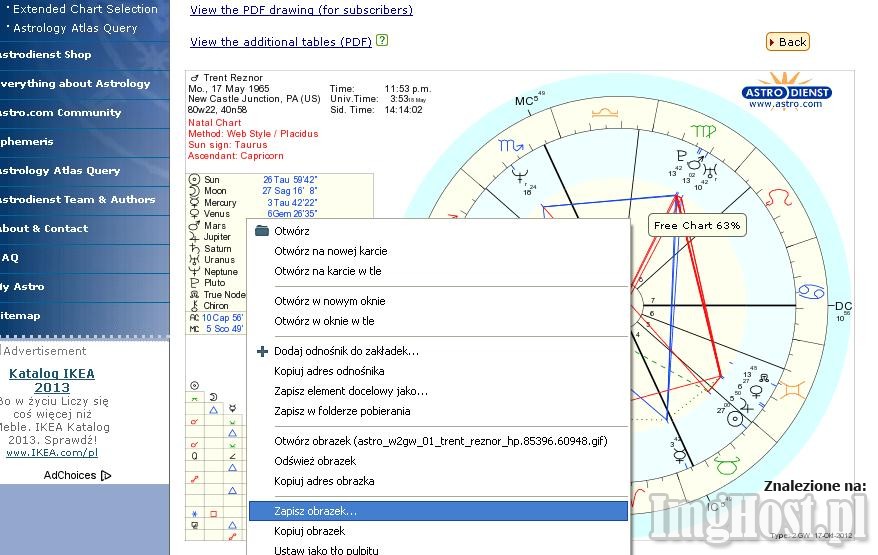
Task: Click the folder icon beside Otwórz
Action: 261,231
